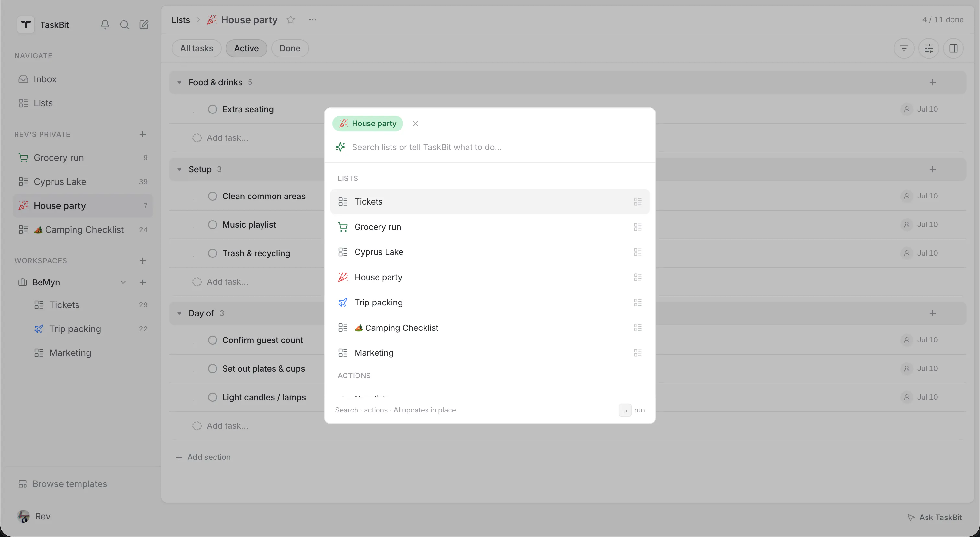The image size is (980, 537).
Task: Open Cyprus Lake list in the sidebar
Action: [x=83, y=182]
